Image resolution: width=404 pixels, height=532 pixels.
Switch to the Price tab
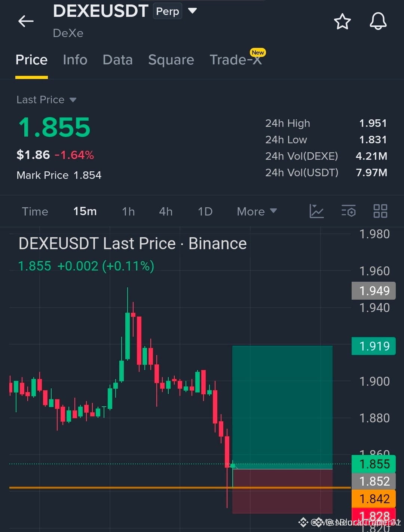[31, 60]
